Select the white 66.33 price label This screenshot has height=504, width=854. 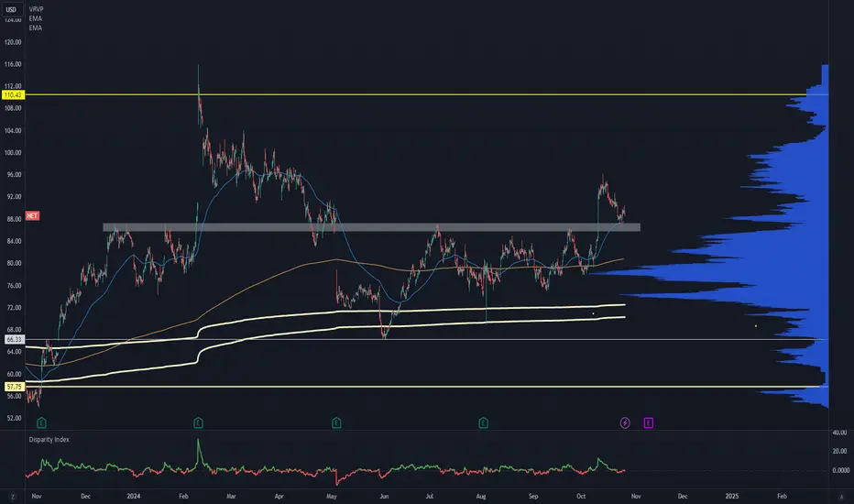tap(14, 339)
